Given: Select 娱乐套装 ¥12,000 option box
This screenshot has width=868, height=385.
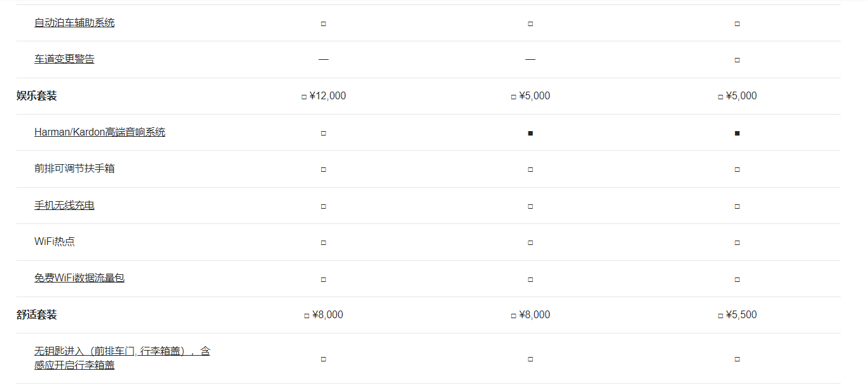Looking at the screenshot, I should tap(304, 97).
